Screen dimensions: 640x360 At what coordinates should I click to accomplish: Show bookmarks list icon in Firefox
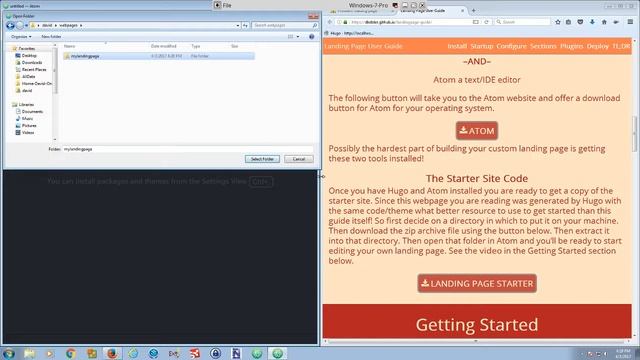click(x=568, y=22)
